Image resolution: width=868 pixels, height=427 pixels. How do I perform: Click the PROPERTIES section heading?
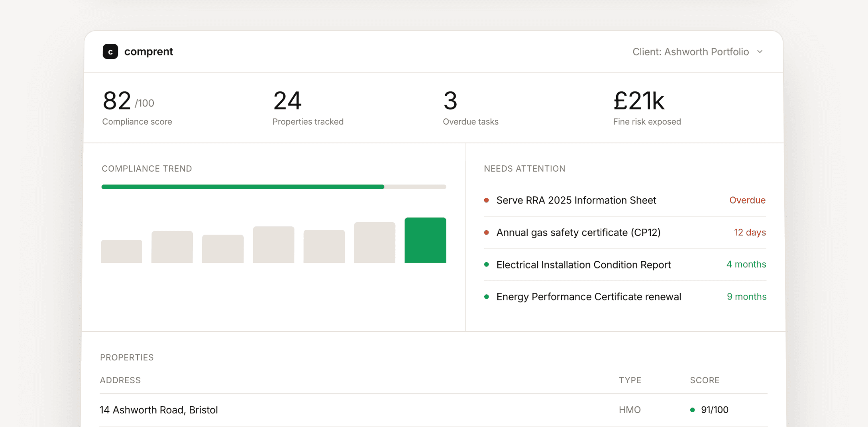(127, 357)
